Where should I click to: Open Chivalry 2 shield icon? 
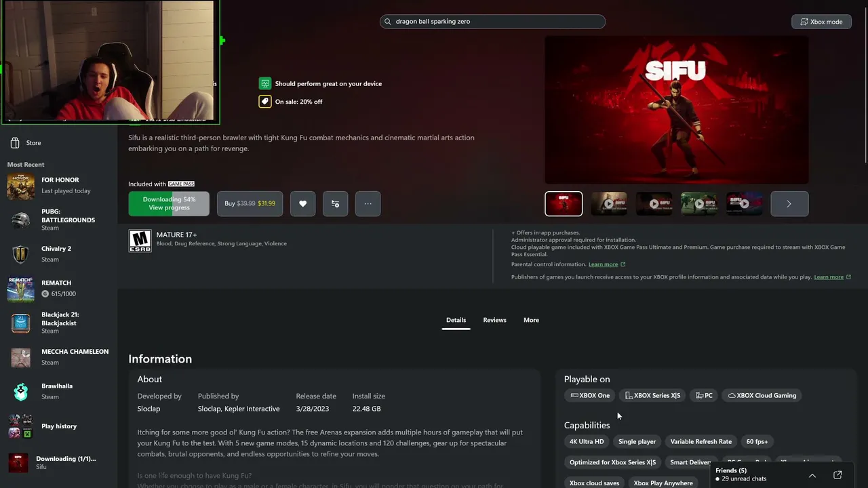(x=21, y=254)
